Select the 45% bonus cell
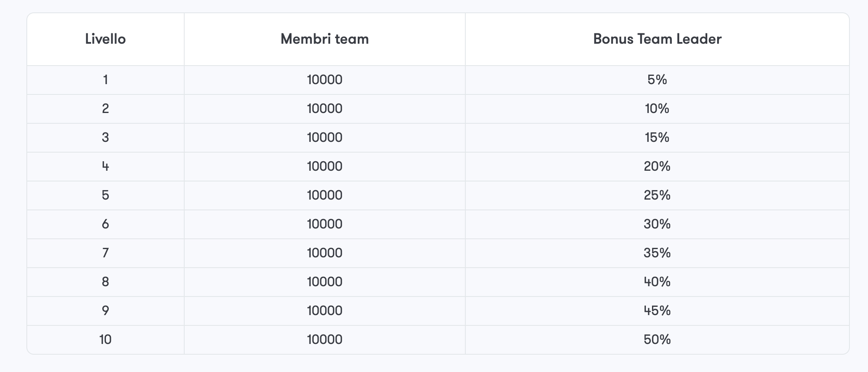 pyautogui.click(x=657, y=311)
